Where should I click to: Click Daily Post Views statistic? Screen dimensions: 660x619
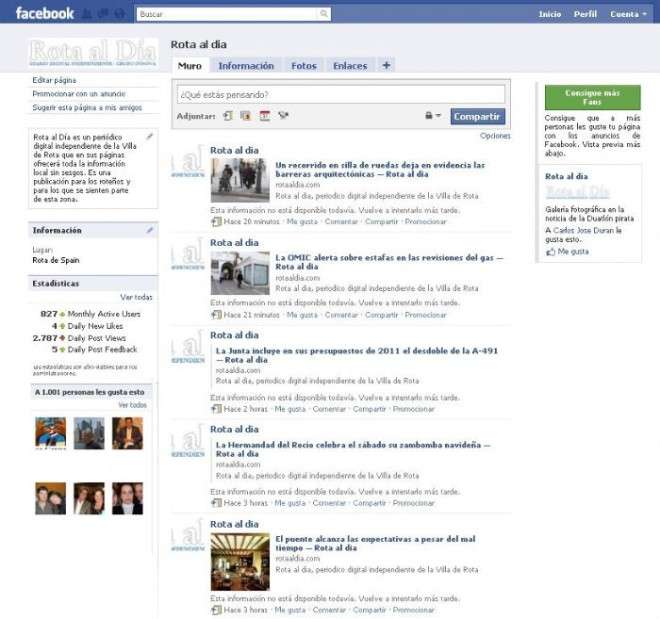coord(79,338)
